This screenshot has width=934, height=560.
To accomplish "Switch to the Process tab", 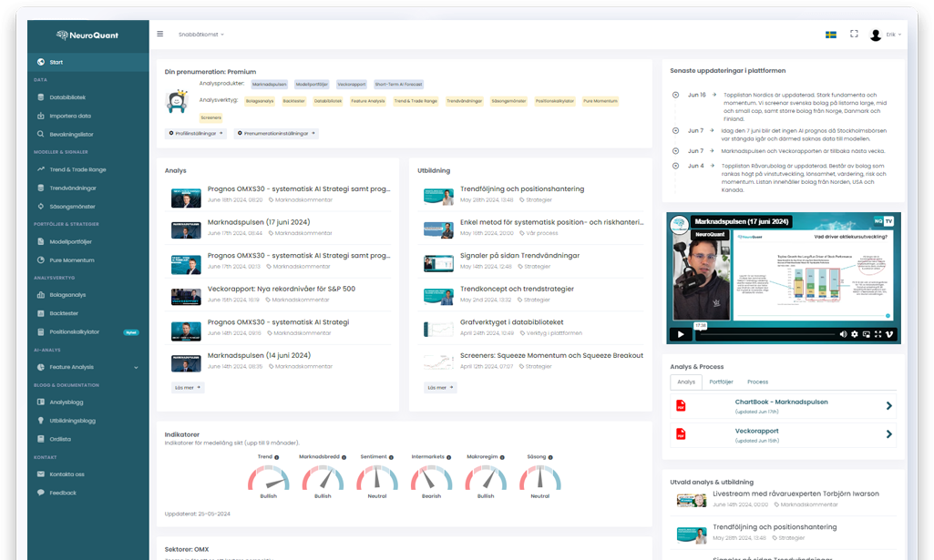I will [x=757, y=382].
